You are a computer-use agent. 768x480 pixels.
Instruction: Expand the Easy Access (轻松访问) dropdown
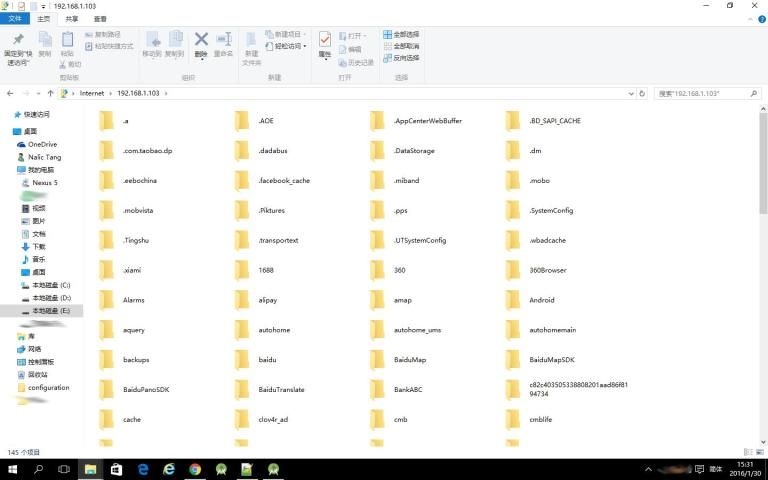click(x=292, y=46)
